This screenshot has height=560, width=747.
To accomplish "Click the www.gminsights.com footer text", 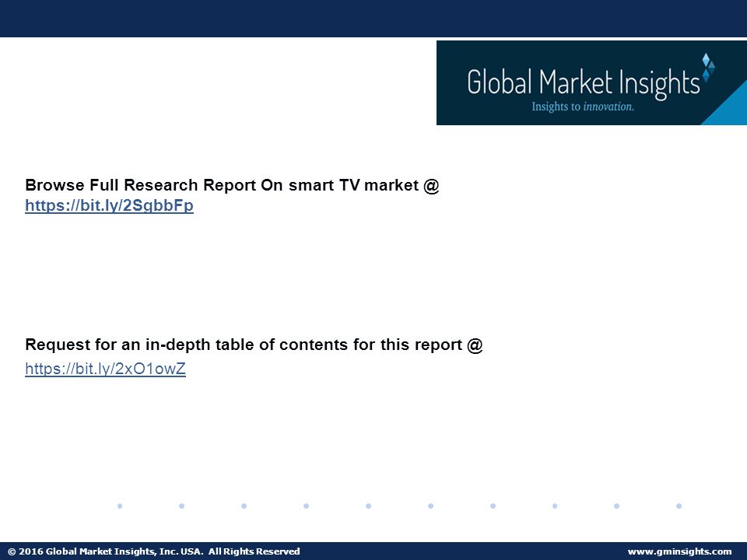I will 679,551.
